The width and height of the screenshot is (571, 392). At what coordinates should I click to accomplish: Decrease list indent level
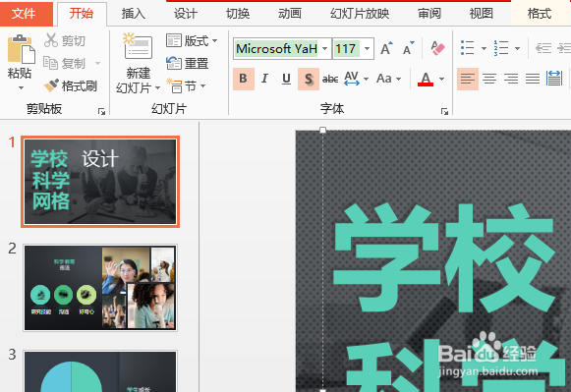543,48
